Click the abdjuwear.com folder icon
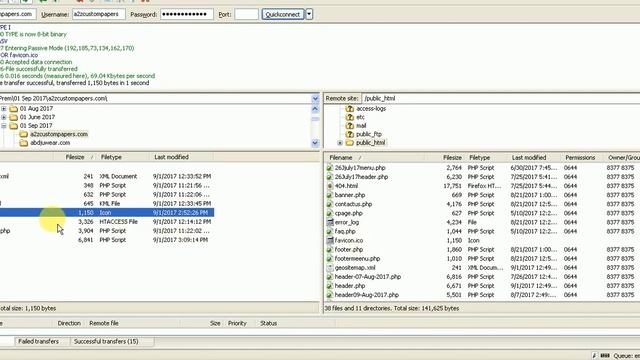640x360 pixels. [24, 143]
